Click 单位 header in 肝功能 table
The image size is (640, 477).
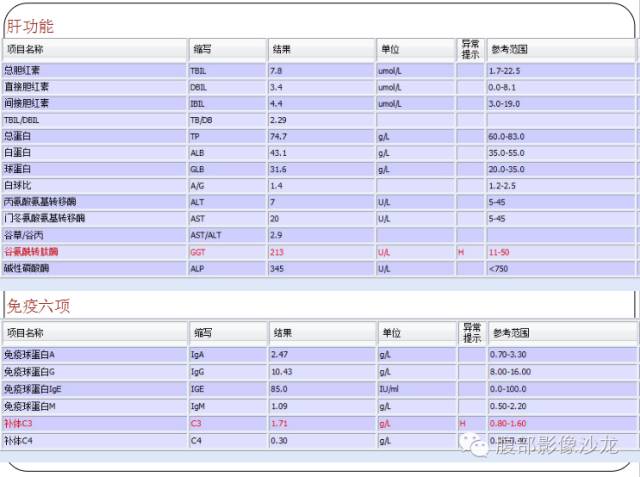coord(416,50)
